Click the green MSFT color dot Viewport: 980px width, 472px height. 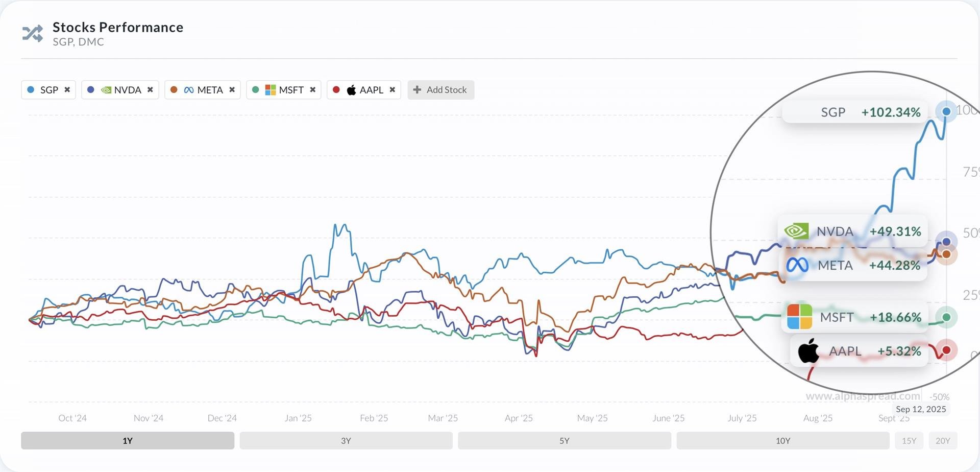pos(256,89)
